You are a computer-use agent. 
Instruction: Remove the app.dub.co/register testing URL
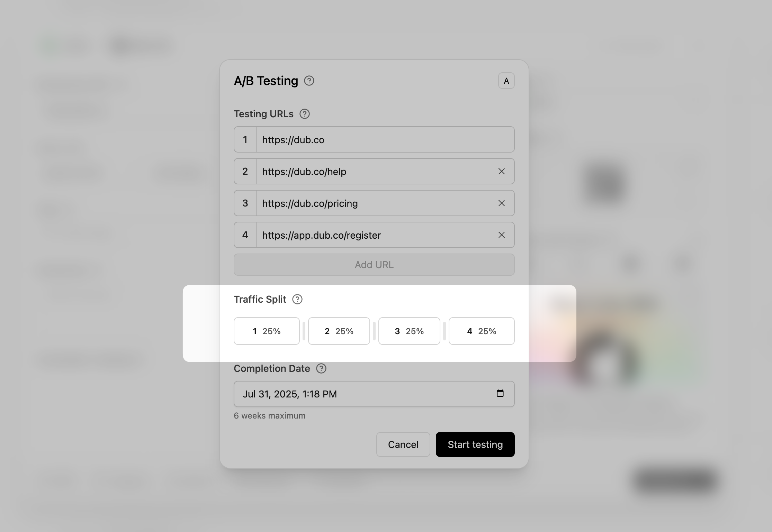click(501, 235)
